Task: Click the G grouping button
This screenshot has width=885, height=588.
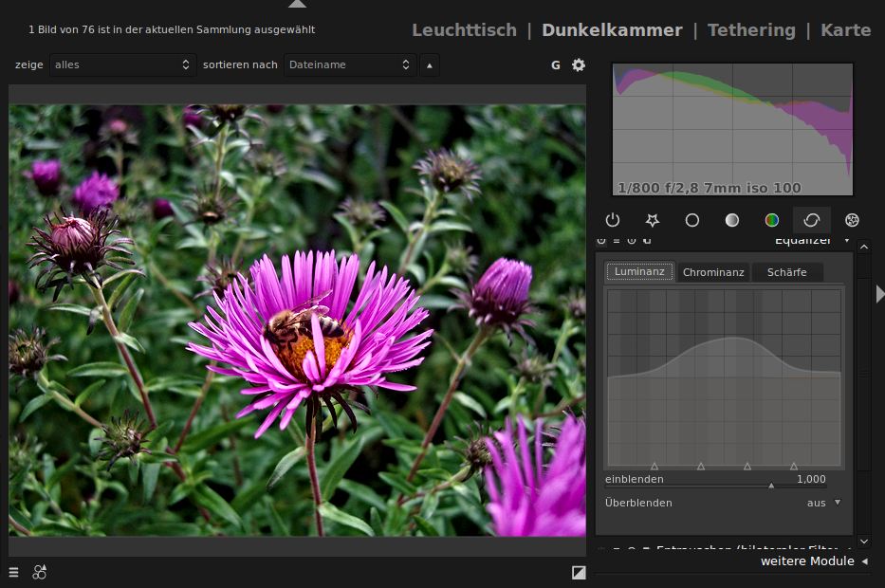Action: pos(556,64)
